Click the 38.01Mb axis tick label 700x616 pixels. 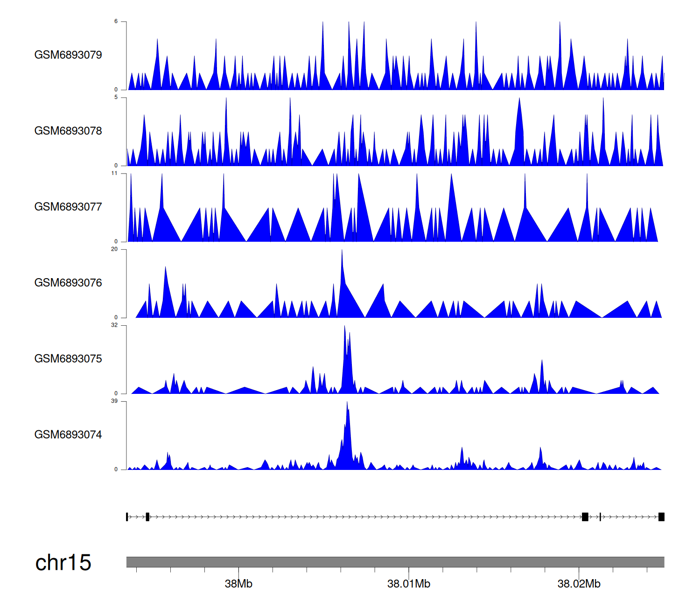409,584
